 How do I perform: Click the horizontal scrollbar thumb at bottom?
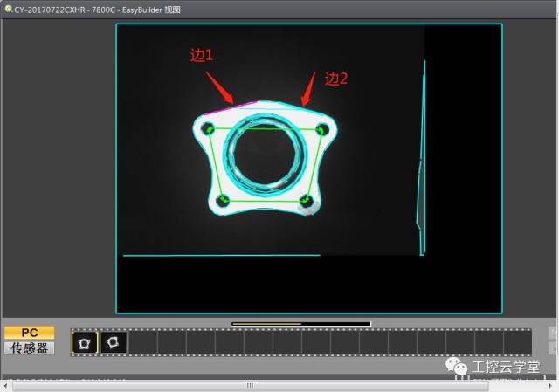[x=251, y=386]
